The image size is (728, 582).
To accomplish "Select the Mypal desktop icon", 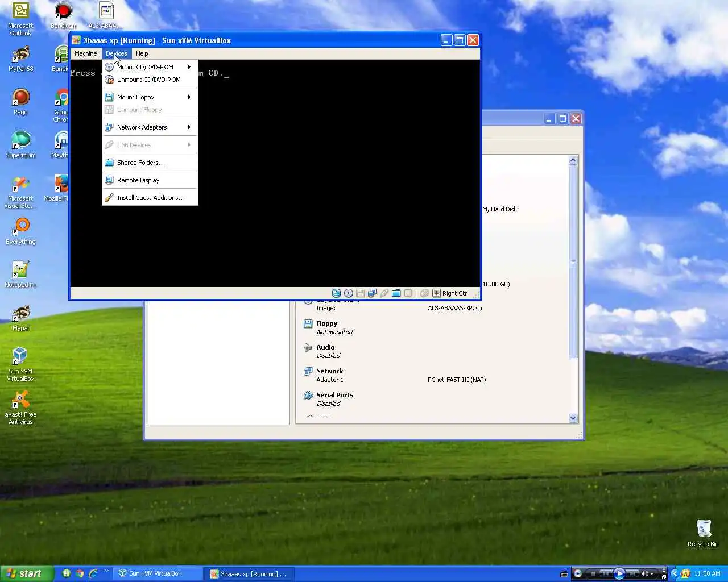I will tap(20, 318).
